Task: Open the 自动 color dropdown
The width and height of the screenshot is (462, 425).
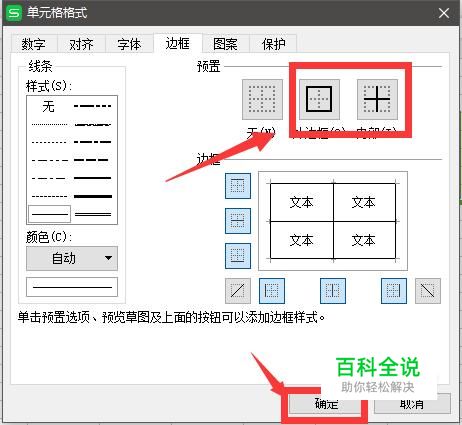Action: [x=72, y=258]
